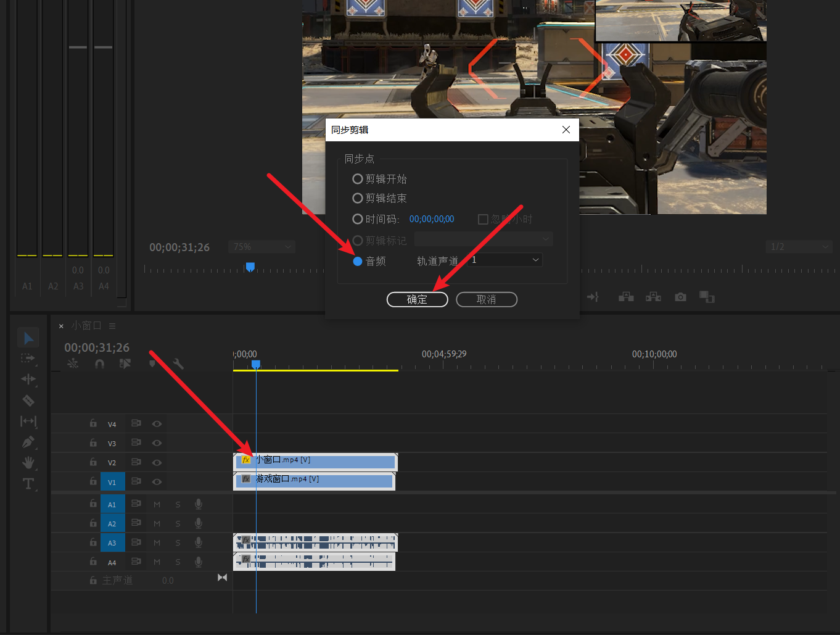The height and width of the screenshot is (635, 840).
Task: Close the 同步剪辑 dialog
Action: pos(566,130)
